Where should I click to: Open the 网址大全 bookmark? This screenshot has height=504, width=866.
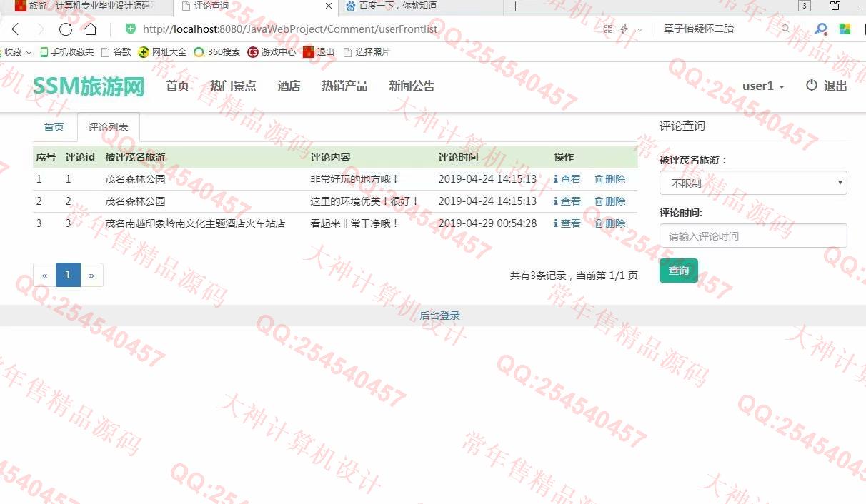click(x=162, y=52)
